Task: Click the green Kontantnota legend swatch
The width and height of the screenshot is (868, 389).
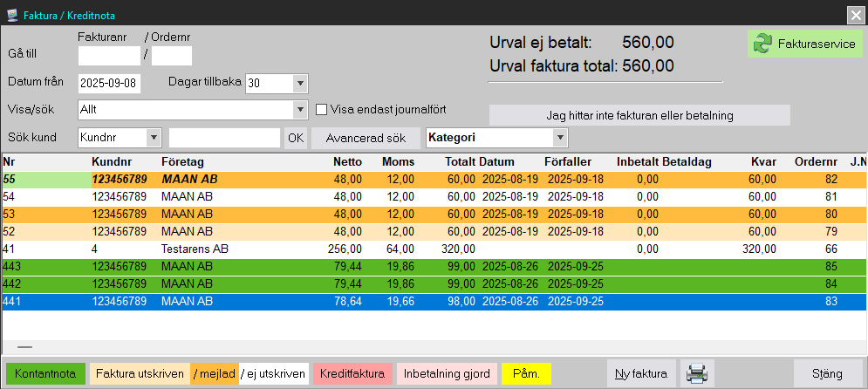Action: 45,373
